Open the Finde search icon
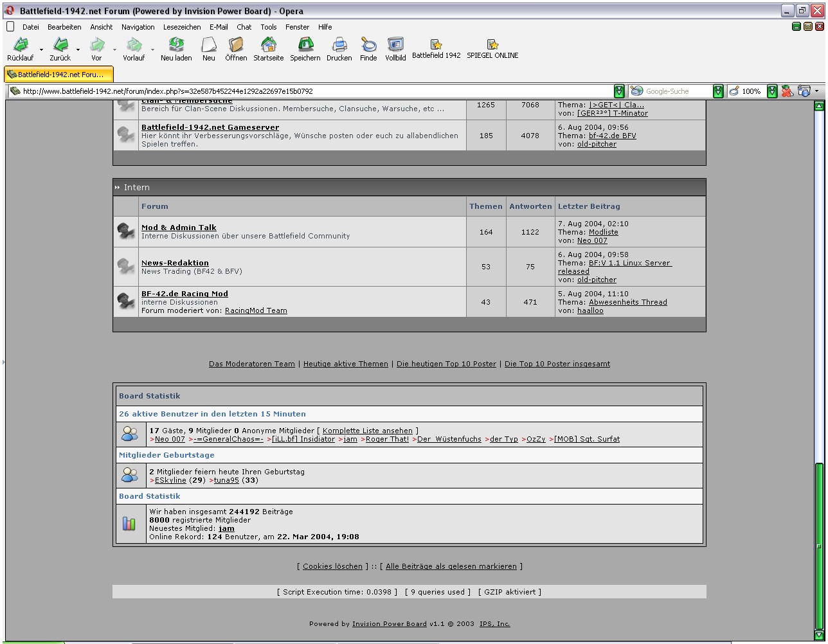The image size is (828, 644). point(368,44)
